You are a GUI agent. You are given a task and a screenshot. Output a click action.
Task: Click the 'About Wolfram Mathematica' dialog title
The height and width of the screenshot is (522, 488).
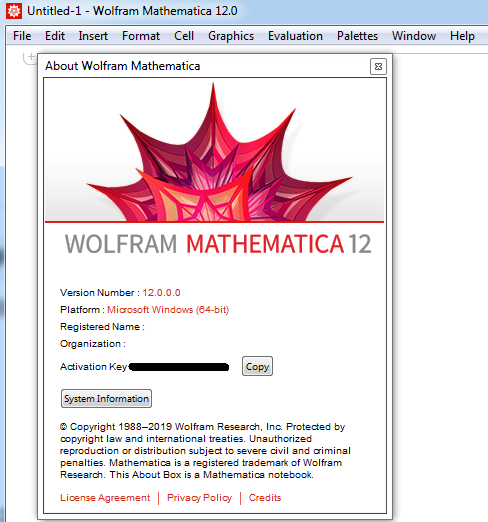(123, 66)
